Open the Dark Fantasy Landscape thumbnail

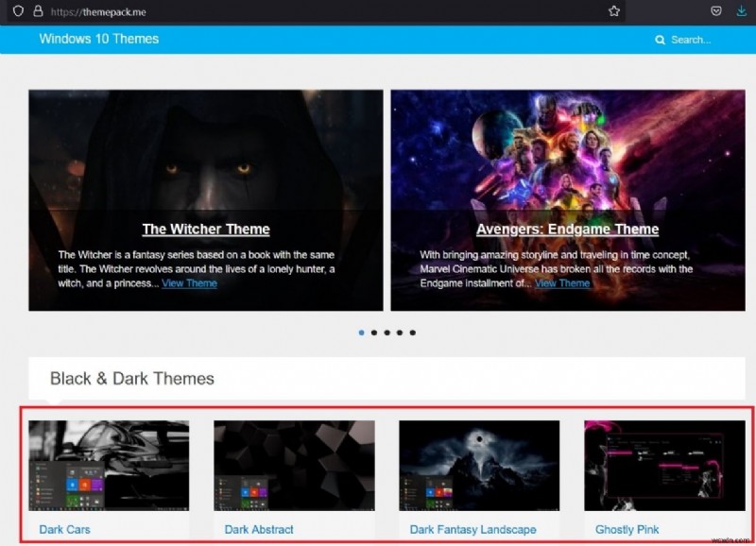(x=477, y=467)
